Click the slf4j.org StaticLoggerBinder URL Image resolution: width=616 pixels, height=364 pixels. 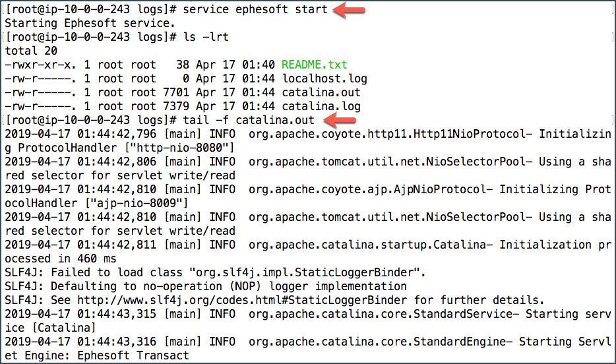(242, 301)
